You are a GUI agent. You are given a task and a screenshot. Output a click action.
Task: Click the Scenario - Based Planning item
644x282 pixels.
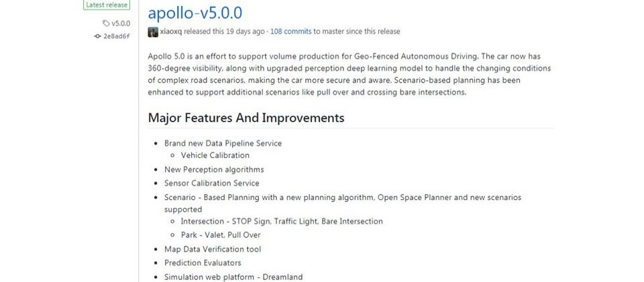pyautogui.click(x=343, y=203)
